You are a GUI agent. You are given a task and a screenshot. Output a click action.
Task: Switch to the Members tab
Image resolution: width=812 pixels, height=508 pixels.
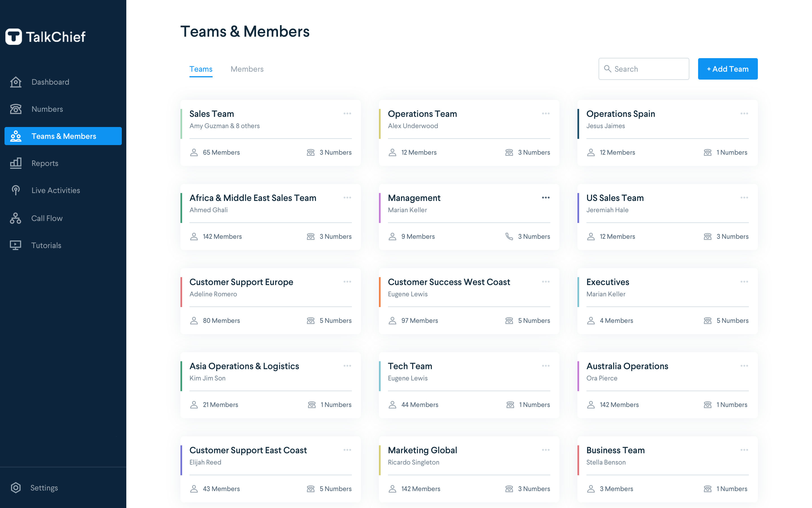tap(247, 69)
